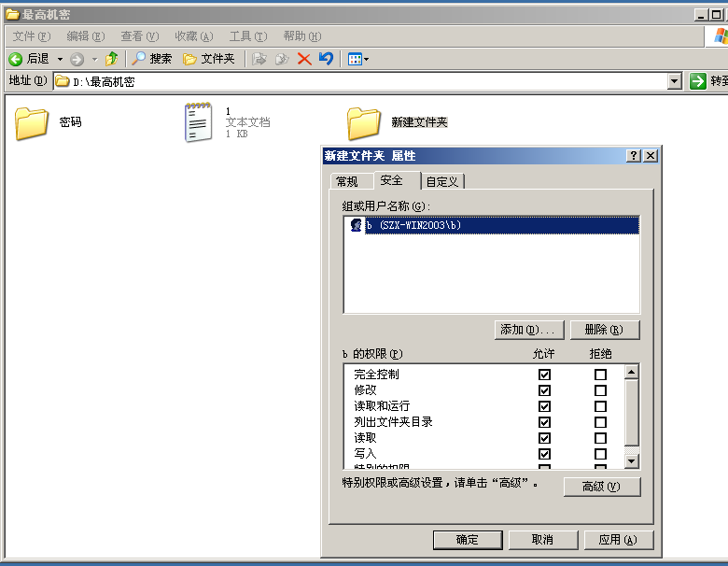Click the 取消 button
Screen dimensions: 728x566
coord(543,540)
